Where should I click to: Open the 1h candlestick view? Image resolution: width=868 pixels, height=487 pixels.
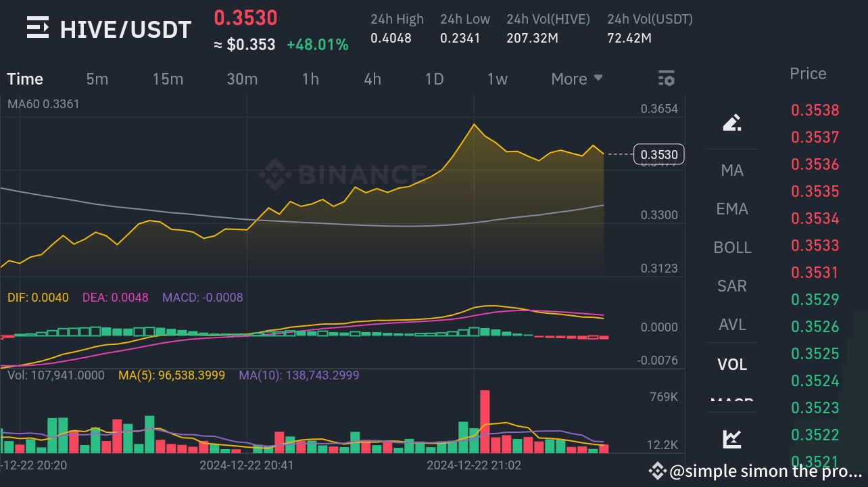(x=310, y=78)
